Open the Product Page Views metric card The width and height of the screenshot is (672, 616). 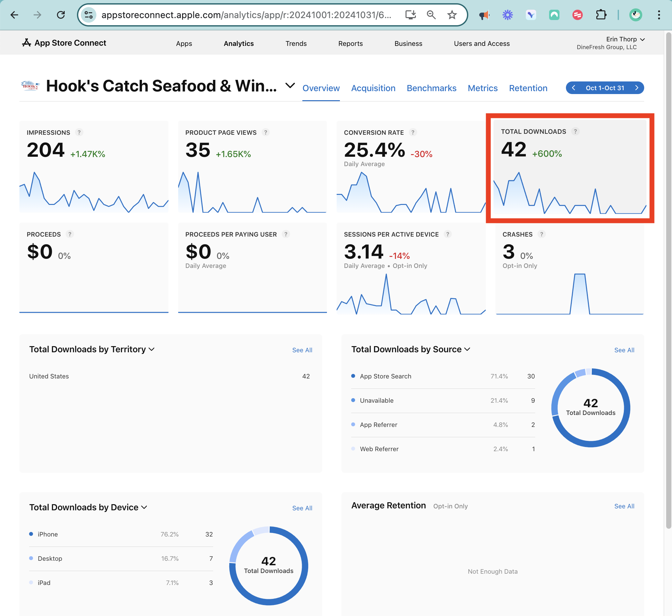point(253,167)
